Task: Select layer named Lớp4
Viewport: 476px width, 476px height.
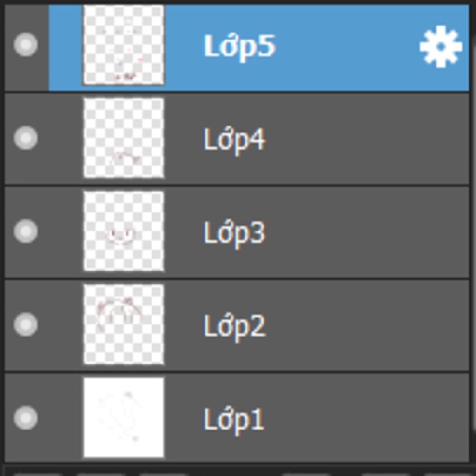Action: [234, 140]
